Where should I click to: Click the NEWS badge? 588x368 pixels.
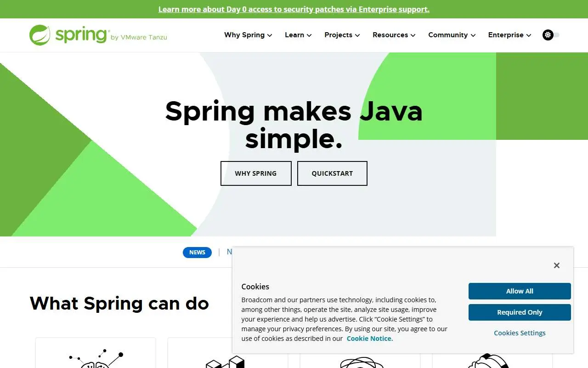click(x=197, y=252)
